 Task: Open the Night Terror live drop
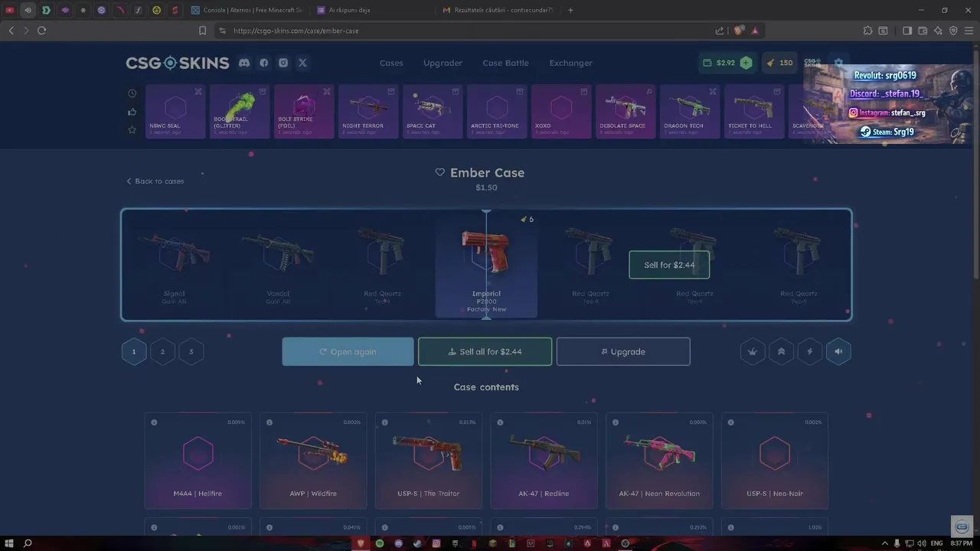click(x=368, y=112)
